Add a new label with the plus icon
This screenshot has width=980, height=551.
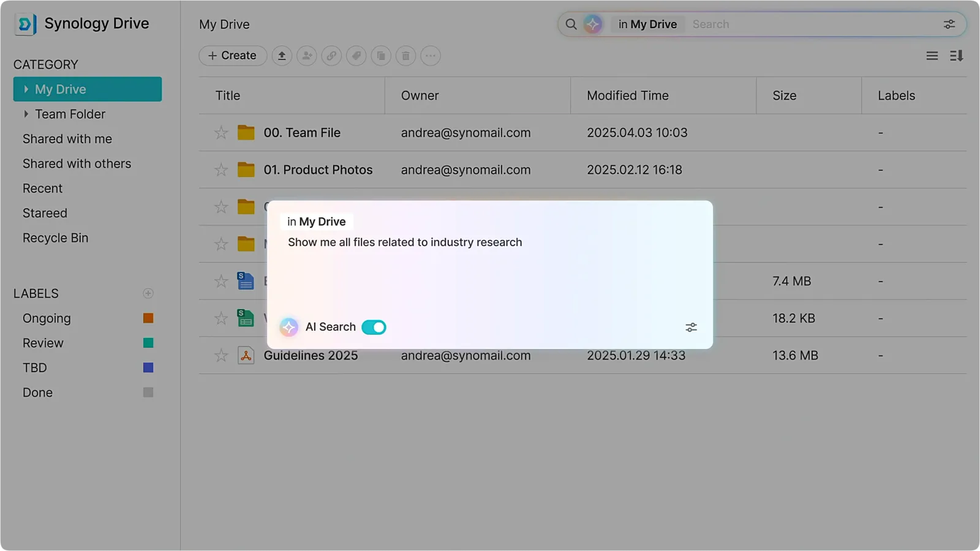(x=148, y=293)
